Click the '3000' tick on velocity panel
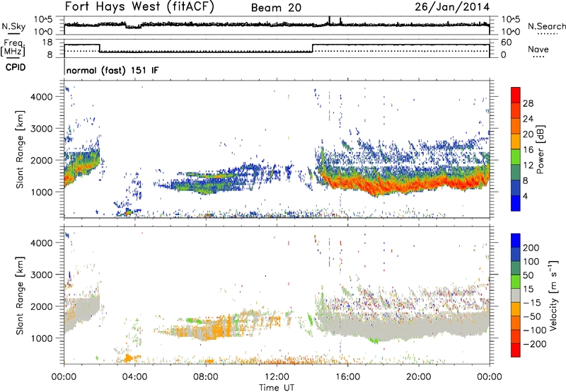This screenshot has width=566, height=392. pyautogui.click(x=42, y=275)
